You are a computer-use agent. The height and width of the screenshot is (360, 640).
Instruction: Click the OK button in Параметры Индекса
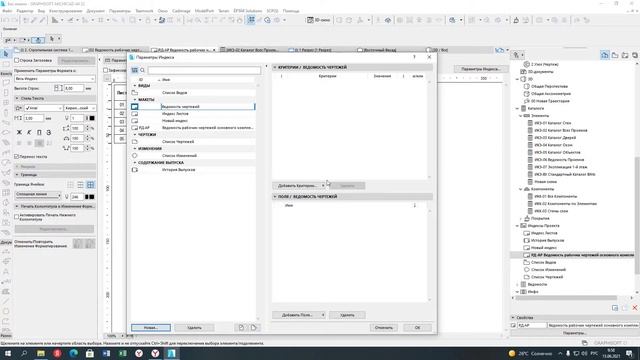(417, 327)
